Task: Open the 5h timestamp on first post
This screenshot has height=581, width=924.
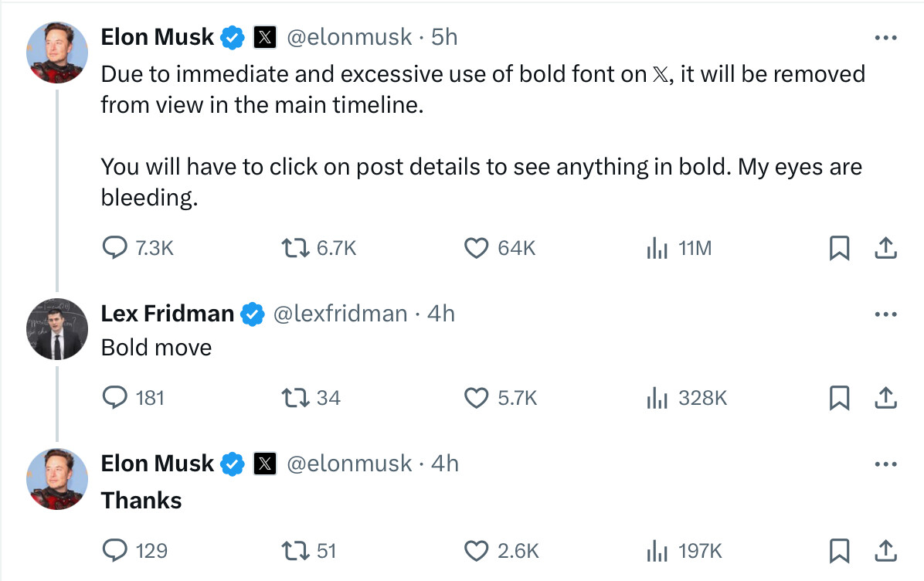Action: click(x=444, y=37)
